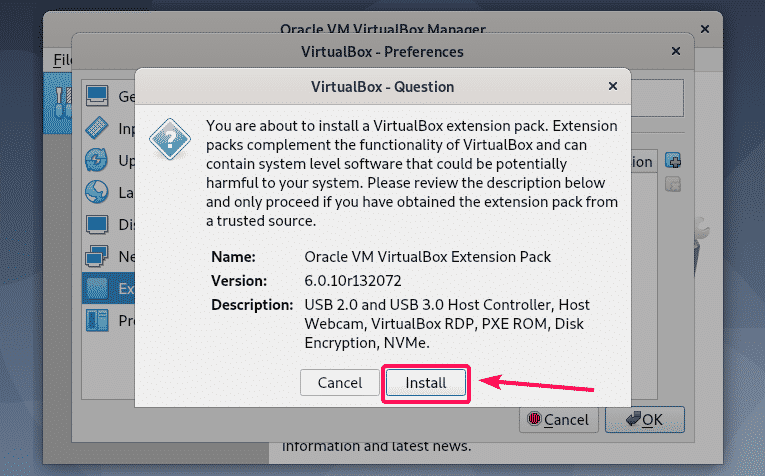Open the Language globe icon
The width and height of the screenshot is (765, 476).
tap(97, 192)
